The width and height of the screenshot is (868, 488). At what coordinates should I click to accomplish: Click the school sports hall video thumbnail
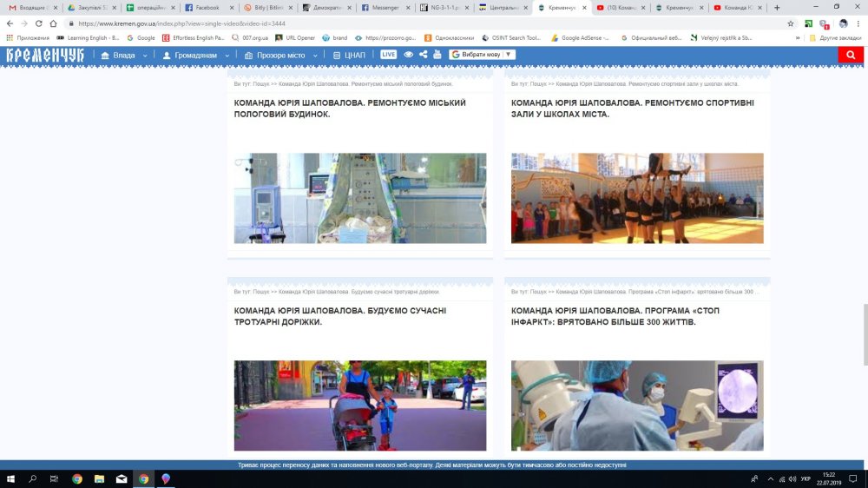[x=637, y=198]
